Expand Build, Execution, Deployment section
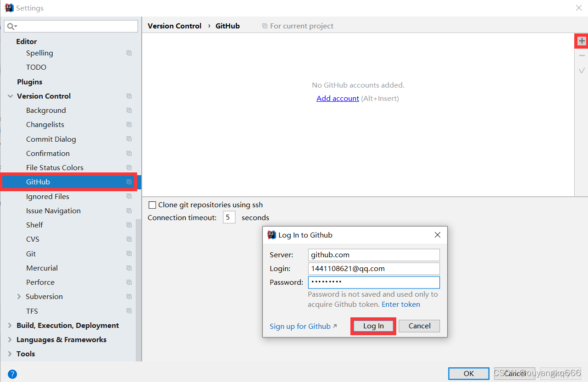588x382 pixels. [10, 326]
